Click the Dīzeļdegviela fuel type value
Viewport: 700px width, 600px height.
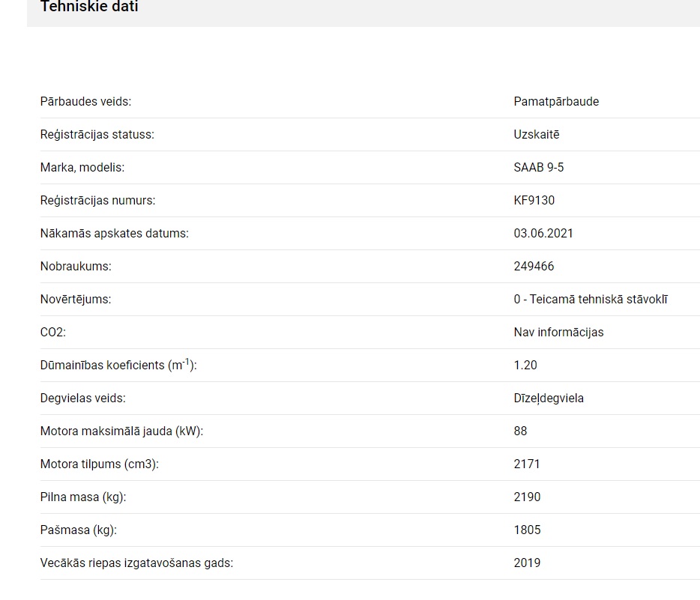pos(549,399)
